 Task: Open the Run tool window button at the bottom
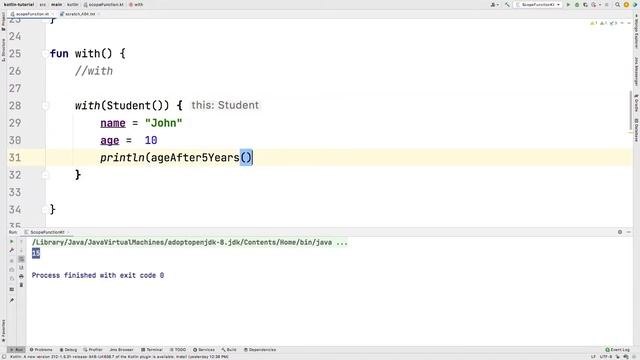coord(16,350)
